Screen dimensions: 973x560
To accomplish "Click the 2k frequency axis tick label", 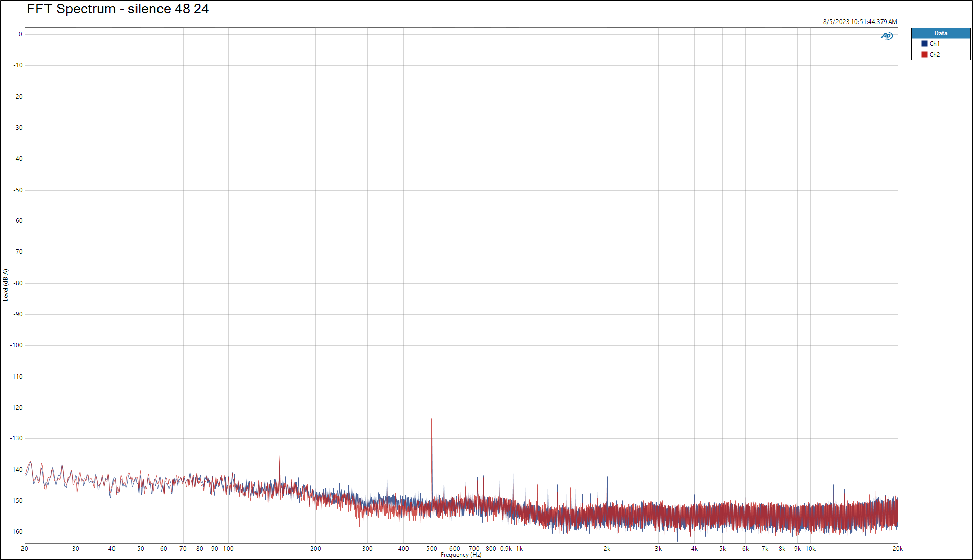I will [607, 549].
